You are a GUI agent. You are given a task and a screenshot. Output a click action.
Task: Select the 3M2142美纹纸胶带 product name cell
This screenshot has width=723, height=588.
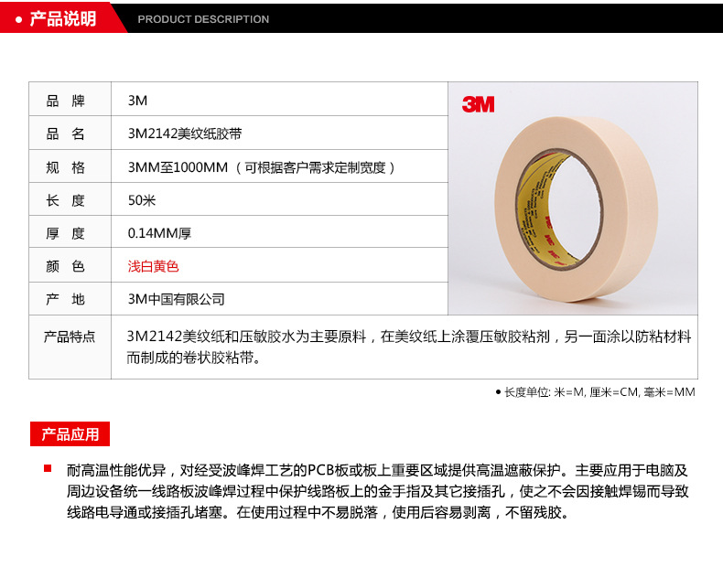(x=185, y=134)
